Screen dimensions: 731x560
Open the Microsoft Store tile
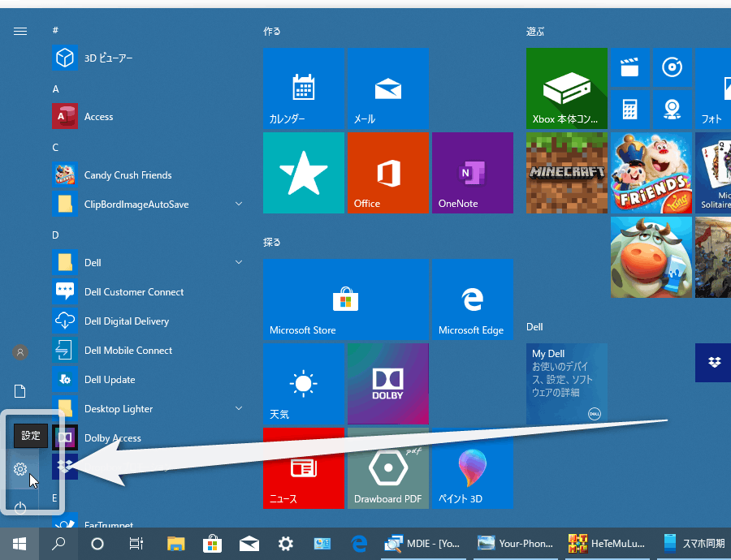pos(346,299)
